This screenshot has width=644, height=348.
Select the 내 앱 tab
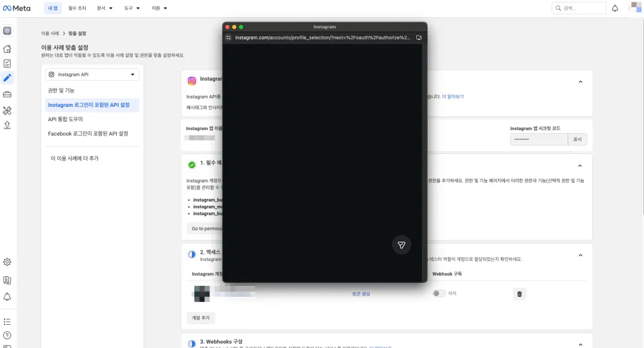[52, 8]
